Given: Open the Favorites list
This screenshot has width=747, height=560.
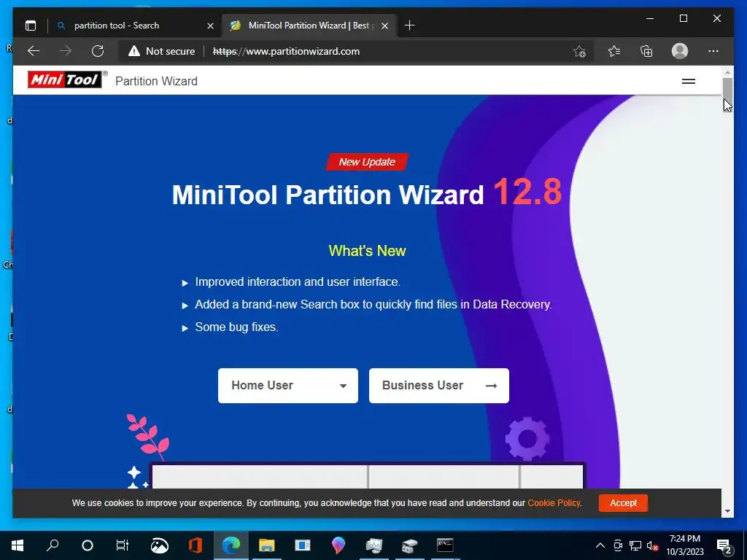Looking at the screenshot, I should click(x=614, y=51).
